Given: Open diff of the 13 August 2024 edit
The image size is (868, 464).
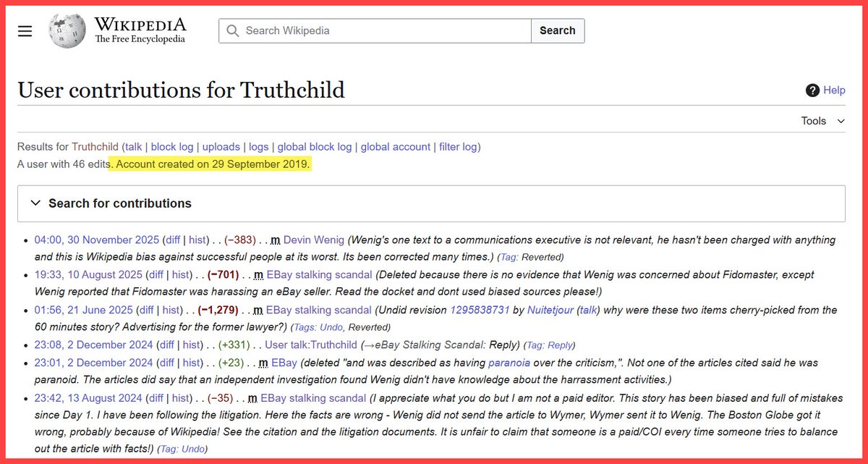Looking at the screenshot, I should [x=156, y=397].
